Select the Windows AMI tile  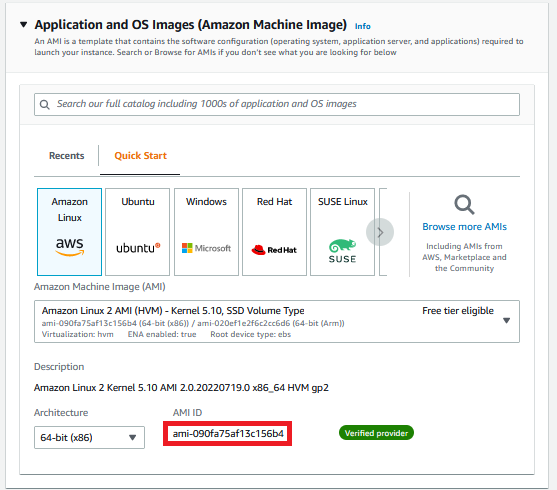coord(206,232)
